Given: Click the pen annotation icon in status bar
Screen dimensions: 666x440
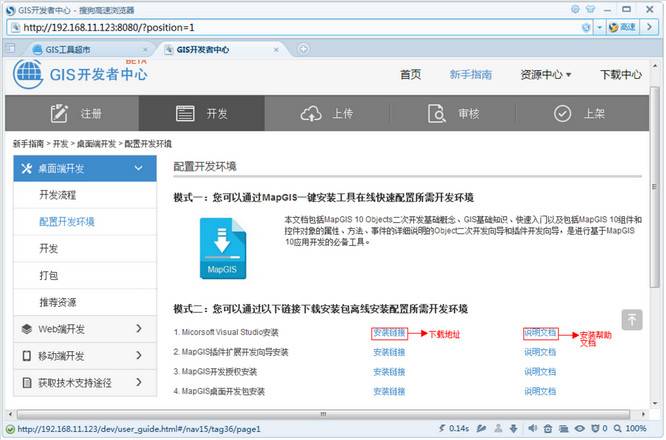Looking at the screenshot, I should (481, 429).
